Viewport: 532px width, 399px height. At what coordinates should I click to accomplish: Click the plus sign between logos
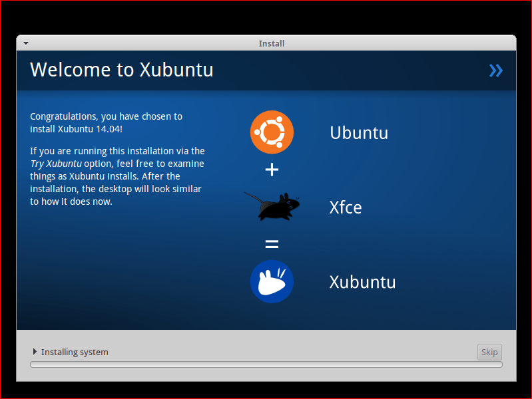click(x=272, y=170)
